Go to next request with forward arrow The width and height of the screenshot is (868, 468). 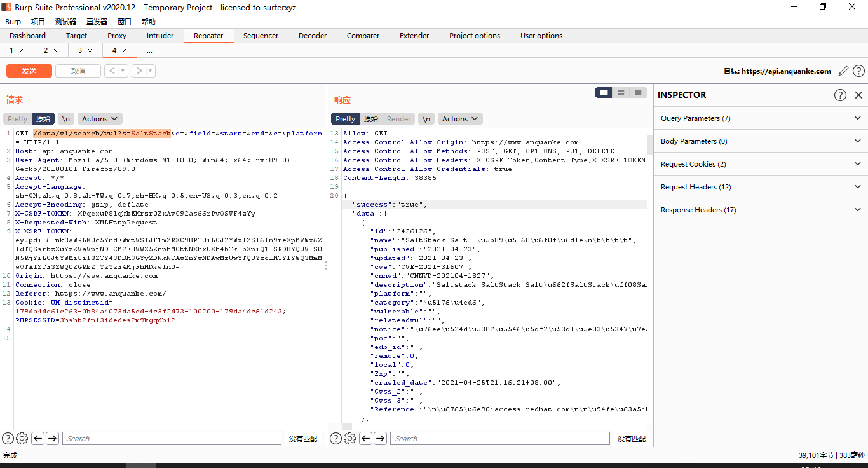click(139, 71)
